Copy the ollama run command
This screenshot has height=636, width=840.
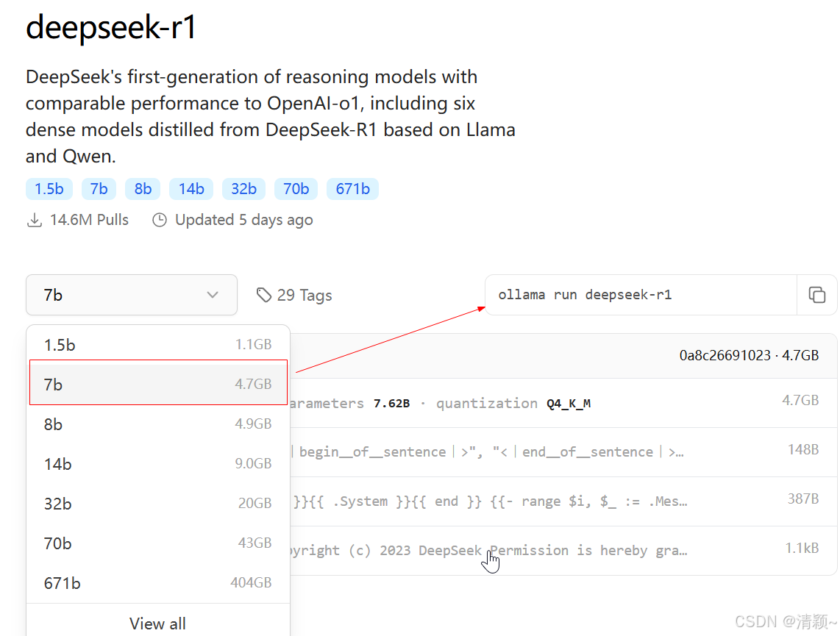[816, 295]
